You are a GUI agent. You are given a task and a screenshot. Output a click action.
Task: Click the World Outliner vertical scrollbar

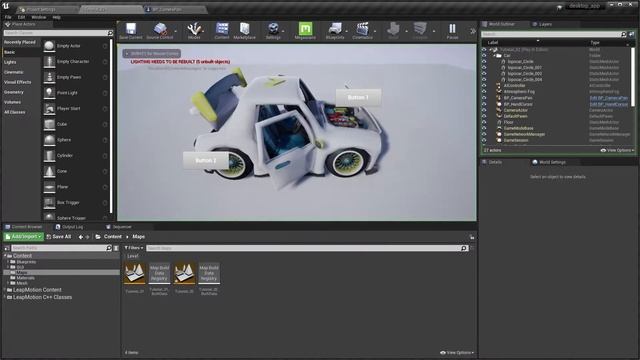633,76
